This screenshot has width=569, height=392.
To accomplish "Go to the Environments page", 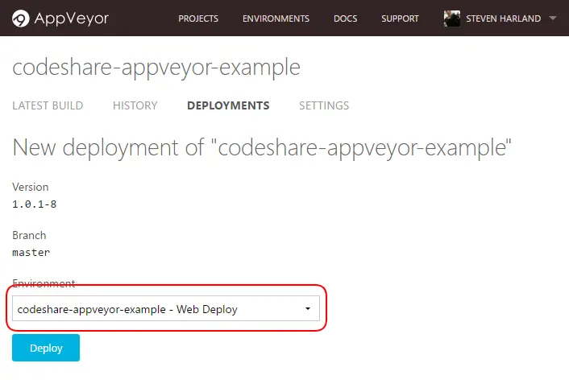I will click(x=276, y=19).
